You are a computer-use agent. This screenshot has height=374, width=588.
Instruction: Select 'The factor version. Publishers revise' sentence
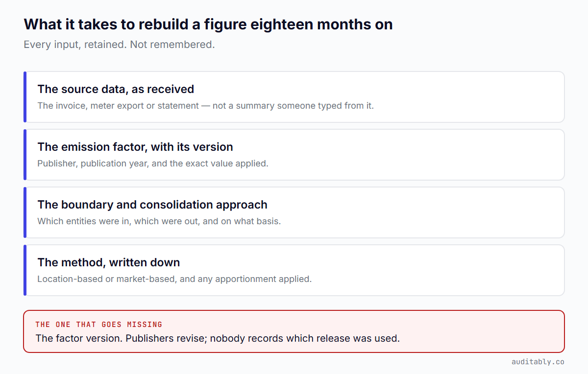(x=218, y=338)
